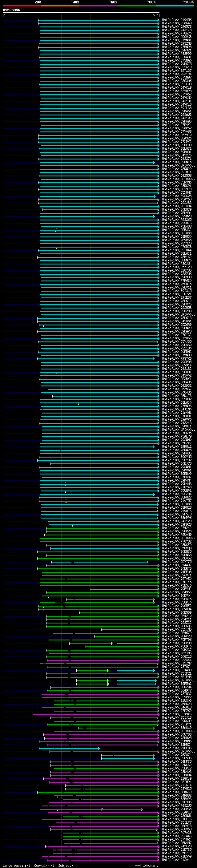Viewport: 197px width, 868px height.
Task: Select hit label UniRef100_A2X400
Action: tap(177, 671)
